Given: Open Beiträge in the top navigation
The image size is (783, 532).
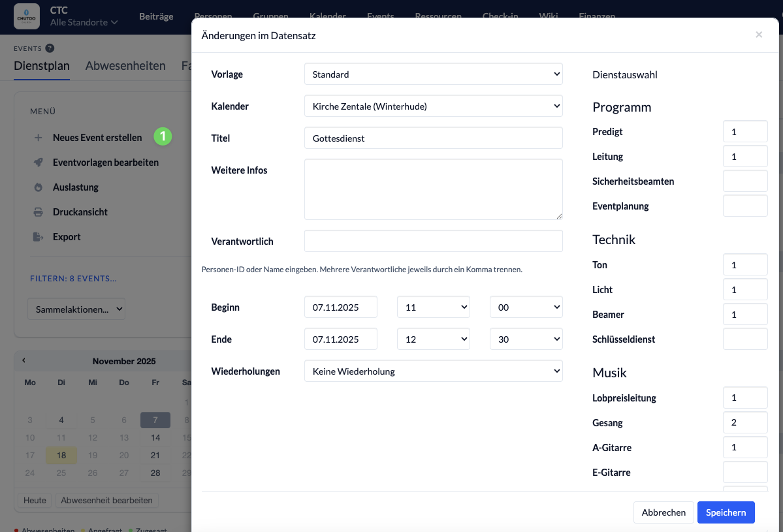Looking at the screenshot, I should click(156, 16).
